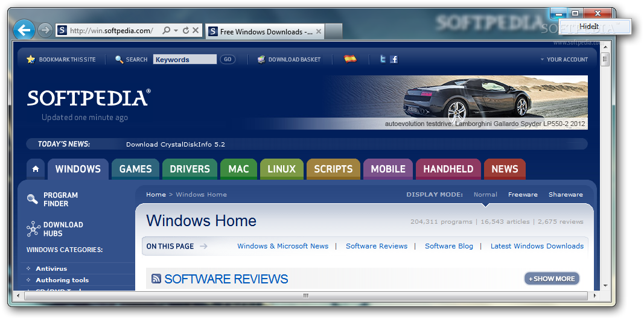Image resolution: width=644 pixels, height=319 pixels.
Task: Click the Search magnifier icon in site header
Action: (x=119, y=60)
